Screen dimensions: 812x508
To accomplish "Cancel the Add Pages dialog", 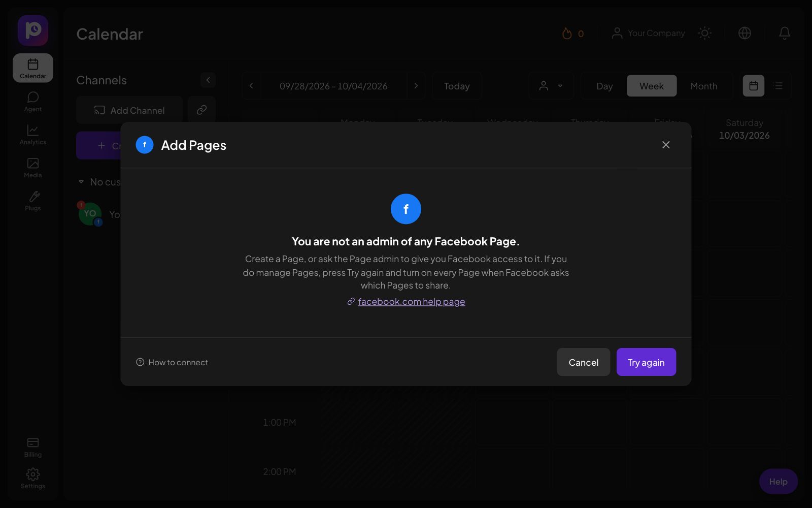I will (583, 362).
